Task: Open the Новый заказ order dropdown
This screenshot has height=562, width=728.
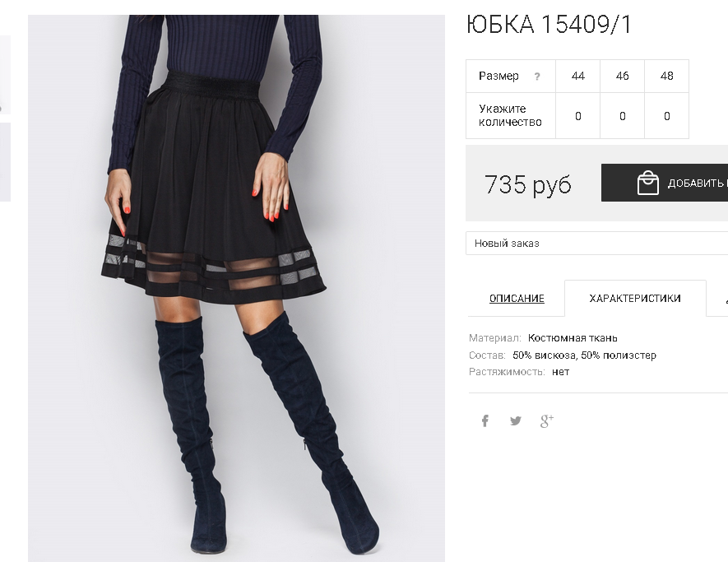Action: [596, 243]
